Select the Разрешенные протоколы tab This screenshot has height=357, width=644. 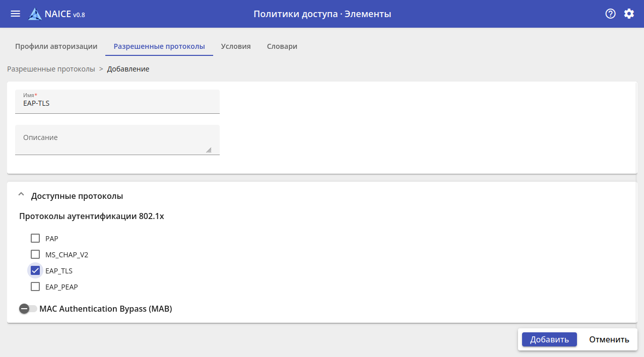point(159,46)
